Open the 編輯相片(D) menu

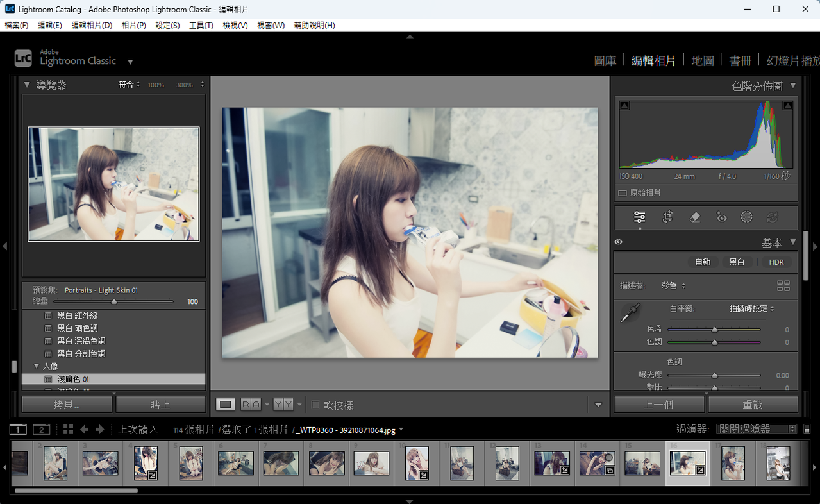tap(92, 26)
